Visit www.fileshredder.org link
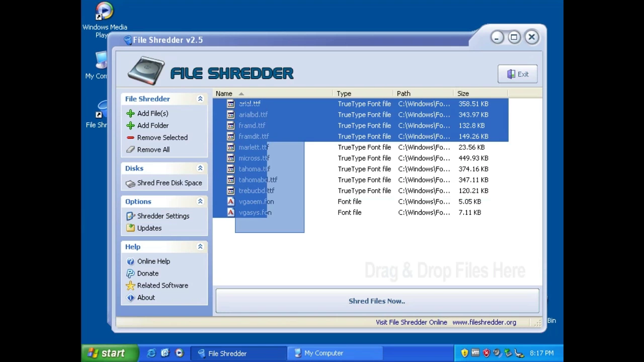This screenshot has height=362, width=644. point(484,323)
